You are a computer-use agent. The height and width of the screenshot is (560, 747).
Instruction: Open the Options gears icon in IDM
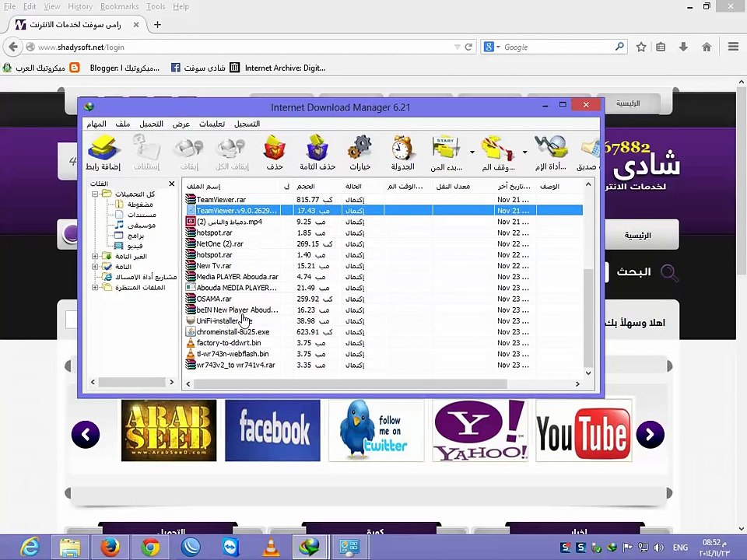359,152
